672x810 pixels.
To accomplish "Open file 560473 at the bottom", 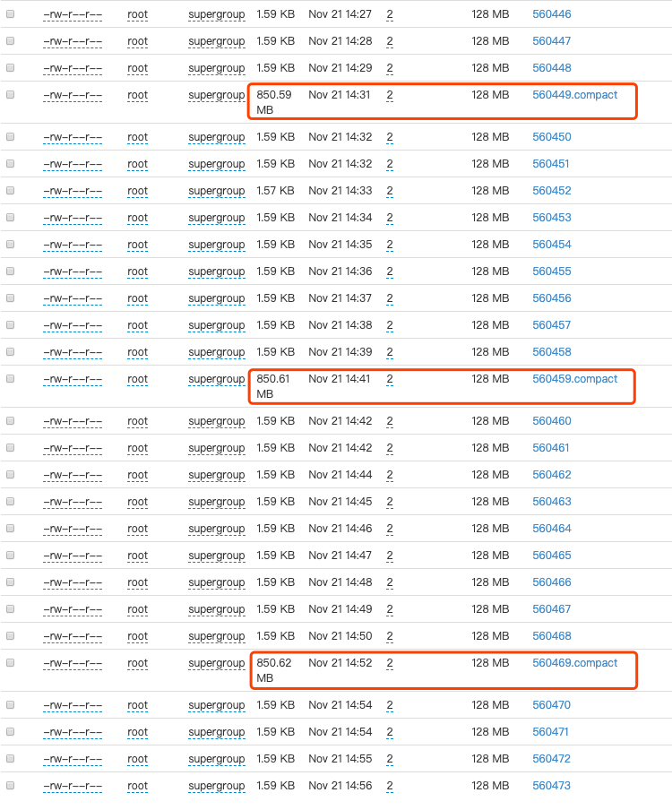I will pos(551,786).
